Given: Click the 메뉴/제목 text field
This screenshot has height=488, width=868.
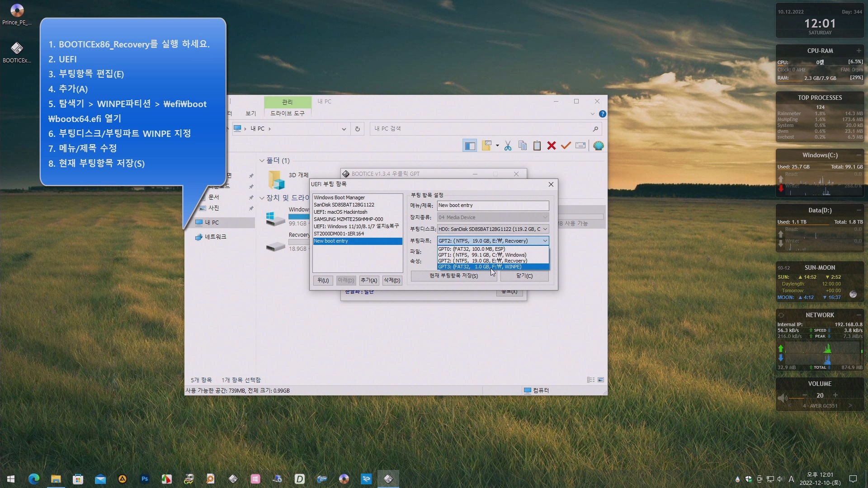Looking at the screenshot, I should tap(493, 206).
